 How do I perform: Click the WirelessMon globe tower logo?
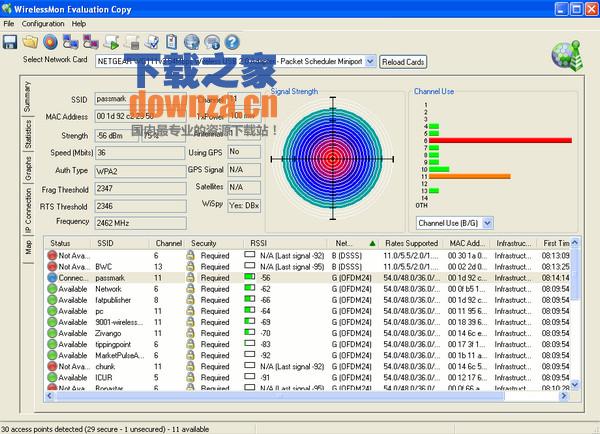point(567,56)
